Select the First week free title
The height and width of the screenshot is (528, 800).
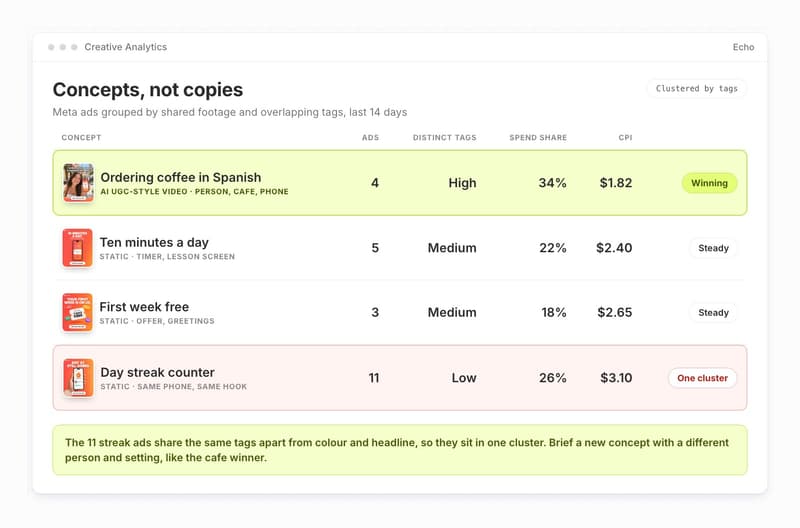pyautogui.click(x=144, y=307)
